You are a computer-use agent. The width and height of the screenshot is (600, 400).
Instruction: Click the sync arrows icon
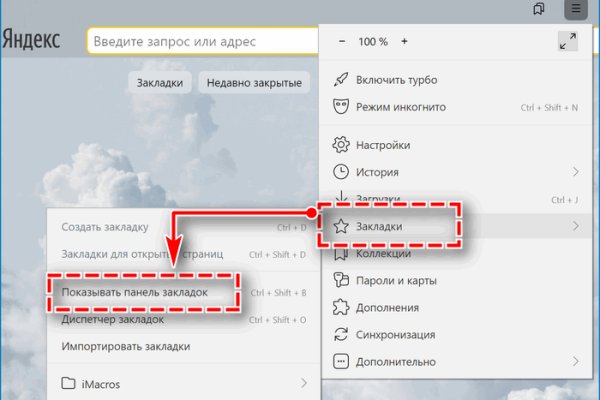[x=340, y=334]
